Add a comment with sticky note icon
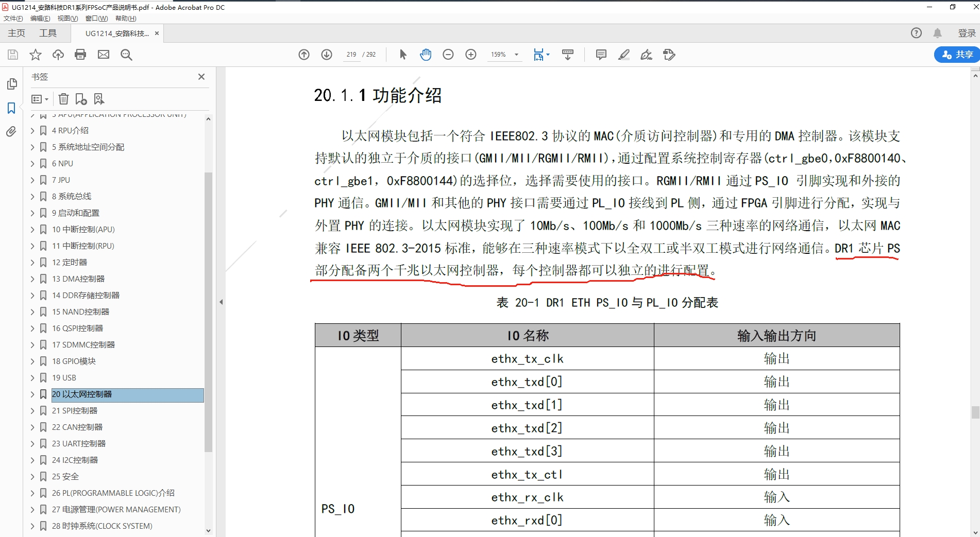Screen dimensions: 980x537 (601, 55)
